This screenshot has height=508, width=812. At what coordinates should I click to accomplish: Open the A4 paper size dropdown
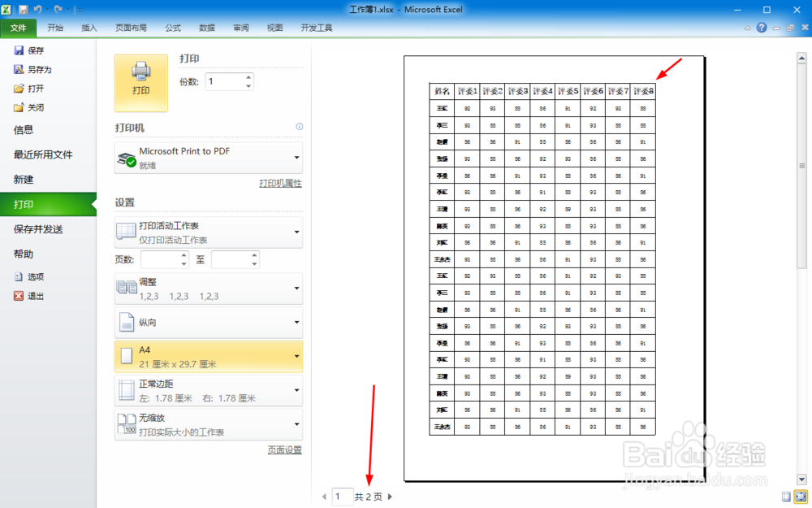coord(209,357)
